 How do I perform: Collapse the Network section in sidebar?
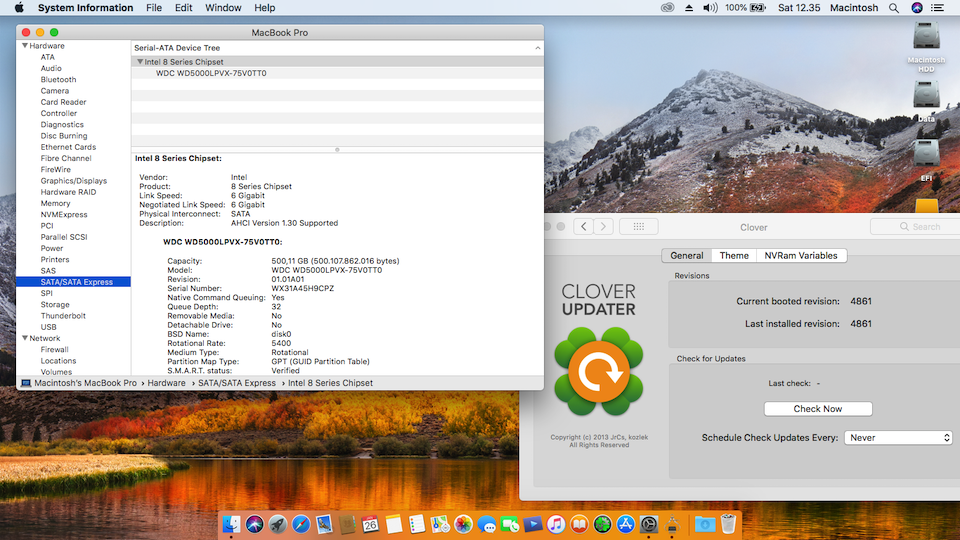[x=25, y=339]
